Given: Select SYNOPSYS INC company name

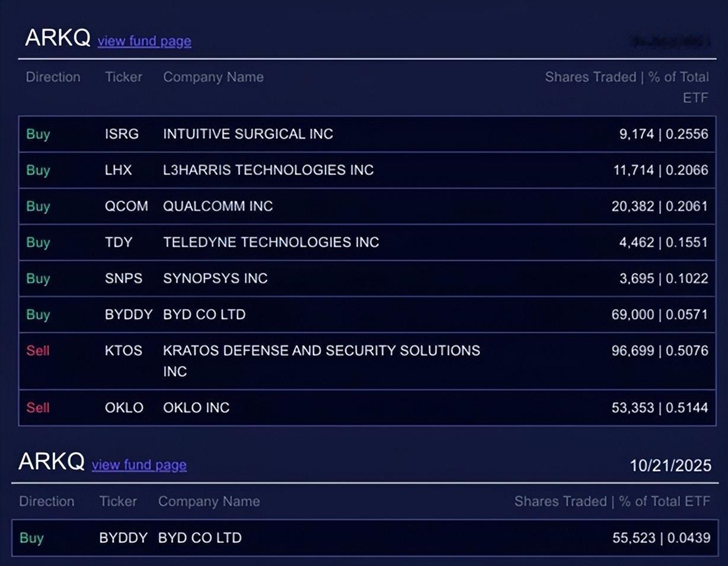Looking at the screenshot, I should pyautogui.click(x=215, y=279).
